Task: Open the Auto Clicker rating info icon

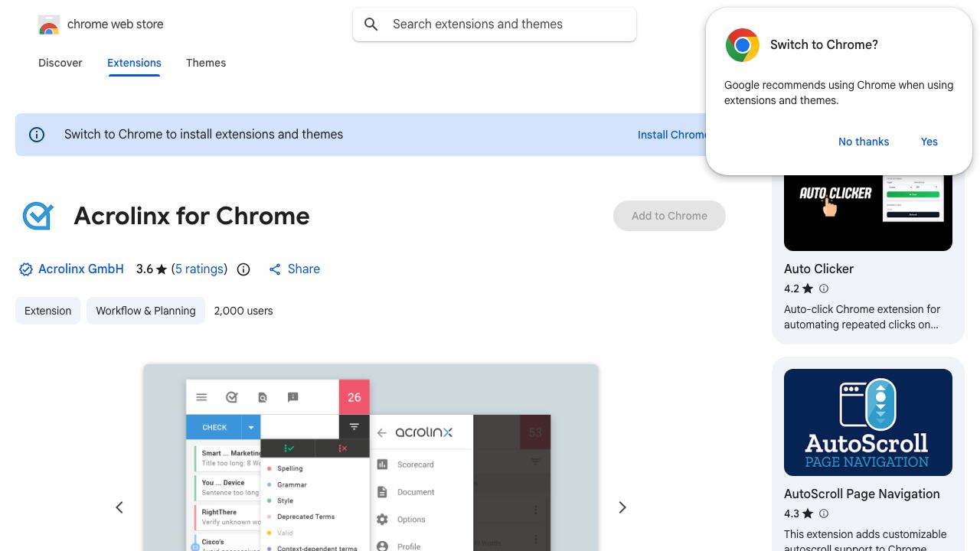Action: [824, 289]
